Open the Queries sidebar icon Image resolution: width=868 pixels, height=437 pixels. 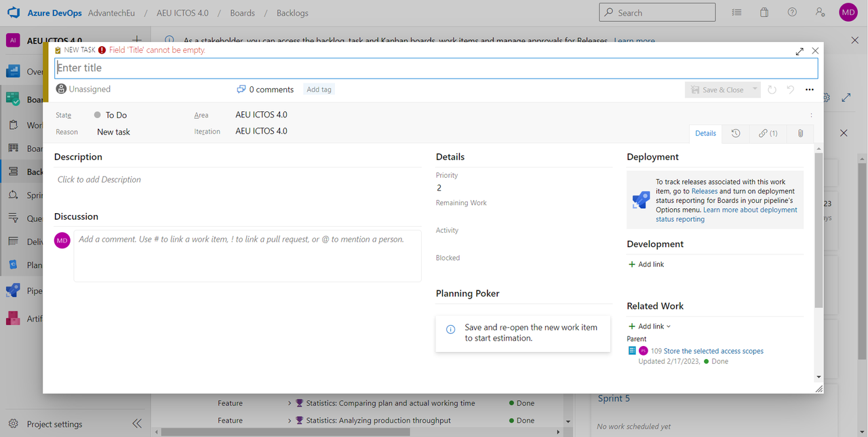coord(14,218)
